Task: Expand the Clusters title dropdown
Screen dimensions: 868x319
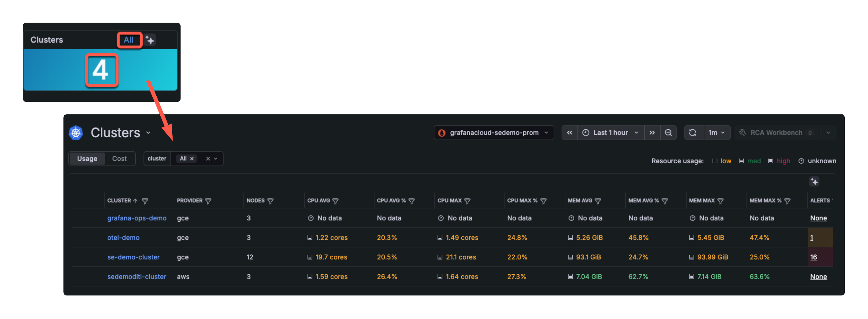Action: [x=148, y=133]
